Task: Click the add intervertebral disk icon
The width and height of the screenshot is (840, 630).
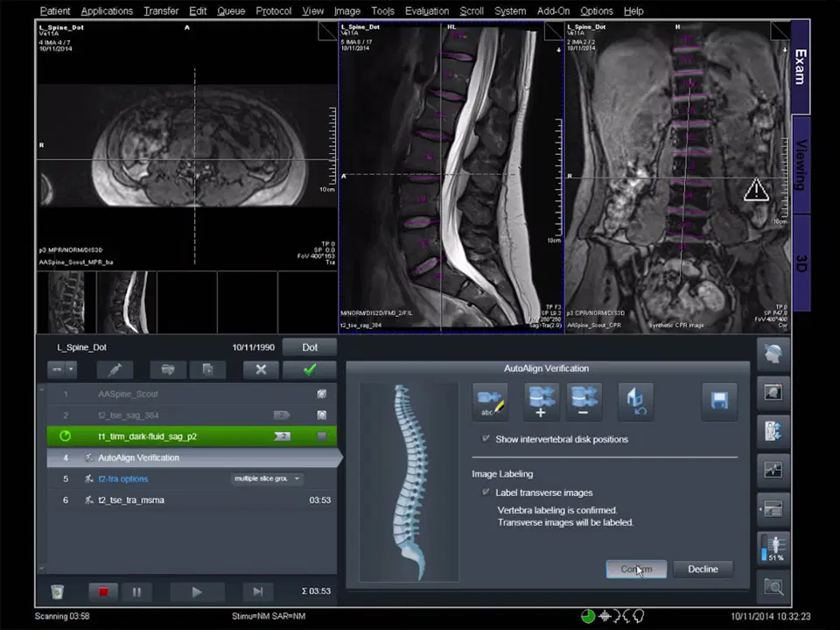Action: coord(541,401)
